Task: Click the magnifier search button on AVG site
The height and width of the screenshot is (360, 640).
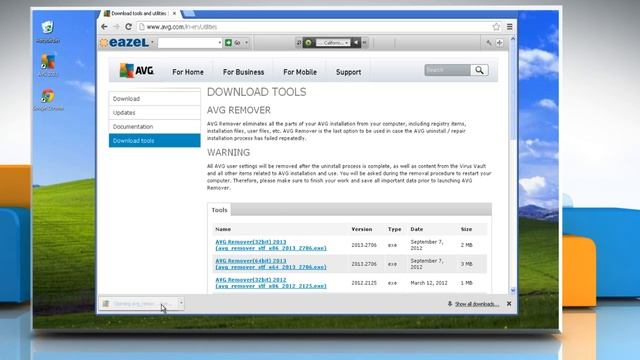Action: [479, 70]
